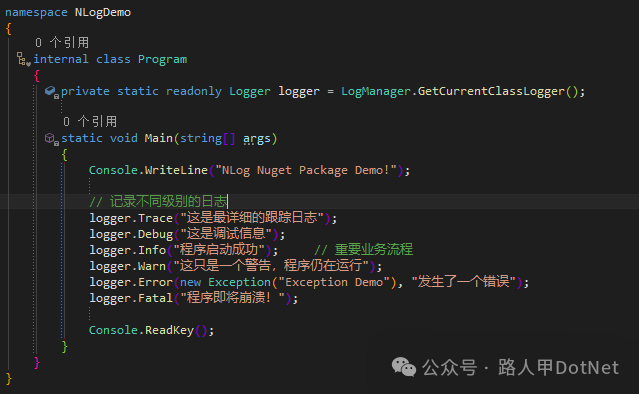The width and height of the screenshot is (639, 394).
Task: Click 'GetCurrentClassLogger' method call
Action: [x=491, y=91]
